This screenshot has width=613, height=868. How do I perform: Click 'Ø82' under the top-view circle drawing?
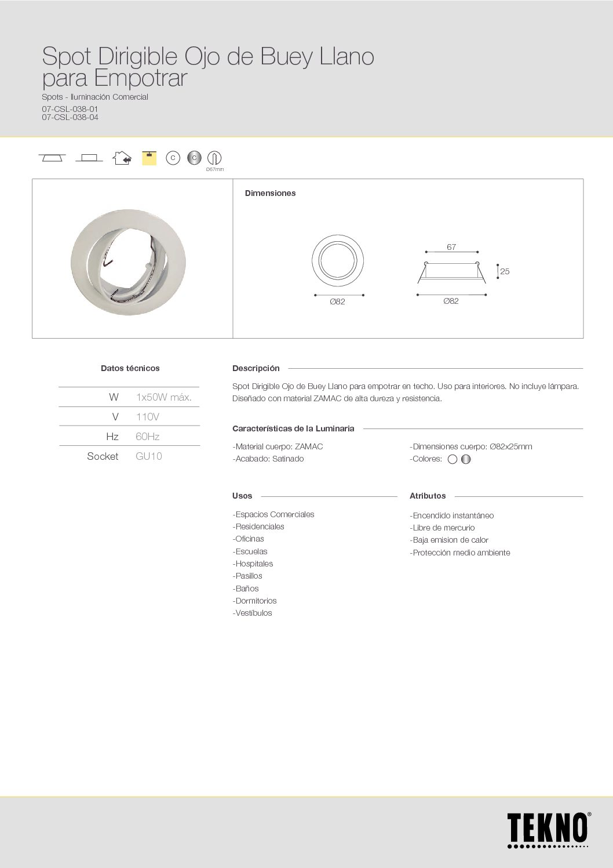click(x=337, y=302)
